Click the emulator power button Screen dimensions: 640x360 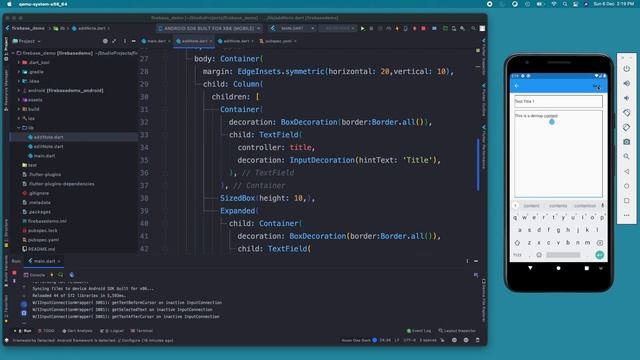627,69
